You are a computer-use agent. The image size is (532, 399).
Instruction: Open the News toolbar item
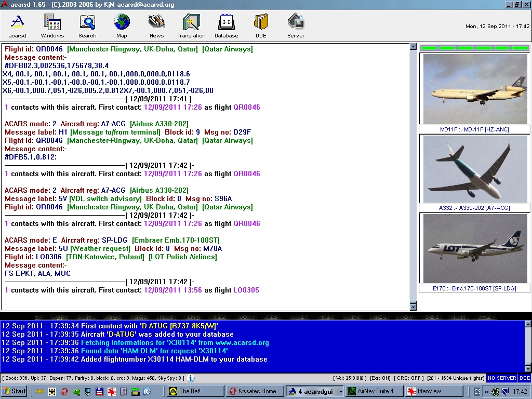coord(157,26)
